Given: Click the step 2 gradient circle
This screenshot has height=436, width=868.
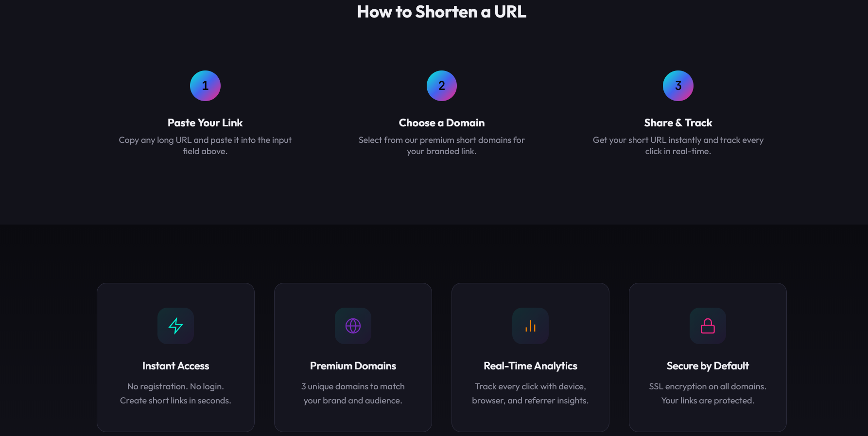Looking at the screenshot, I should coord(442,86).
